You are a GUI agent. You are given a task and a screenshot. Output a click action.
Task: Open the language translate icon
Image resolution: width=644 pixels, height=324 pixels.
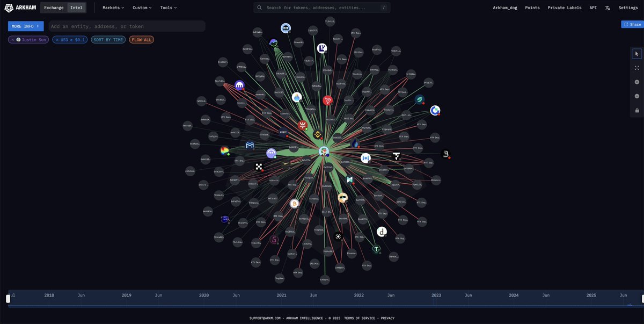pos(608,8)
